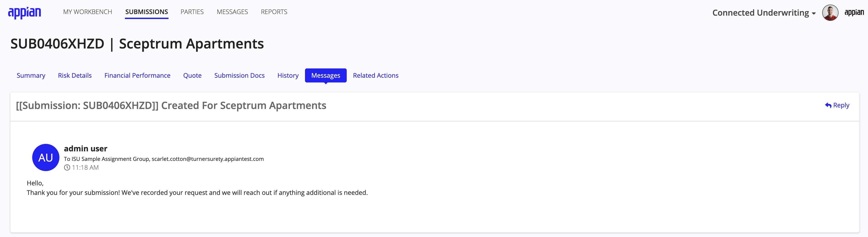This screenshot has height=237, width=868.
Task: Open the Risk Details tab
Action: click(x=75, y=75)
